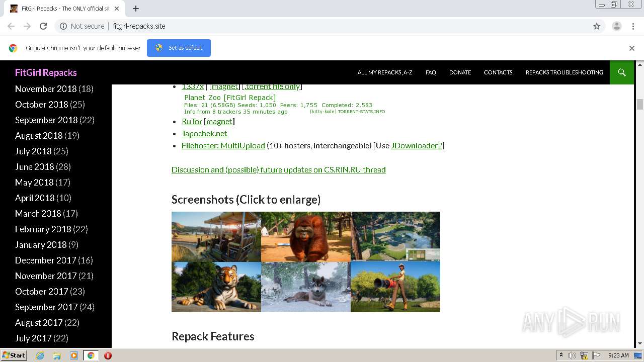Click the browser back arrow
Image resolution: width=644 pixels, height=362 pixels.
point(11,26)
